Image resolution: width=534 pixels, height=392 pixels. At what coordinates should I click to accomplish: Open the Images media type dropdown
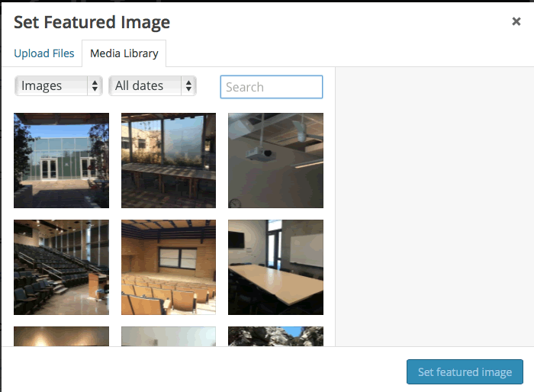click(59, 86)
